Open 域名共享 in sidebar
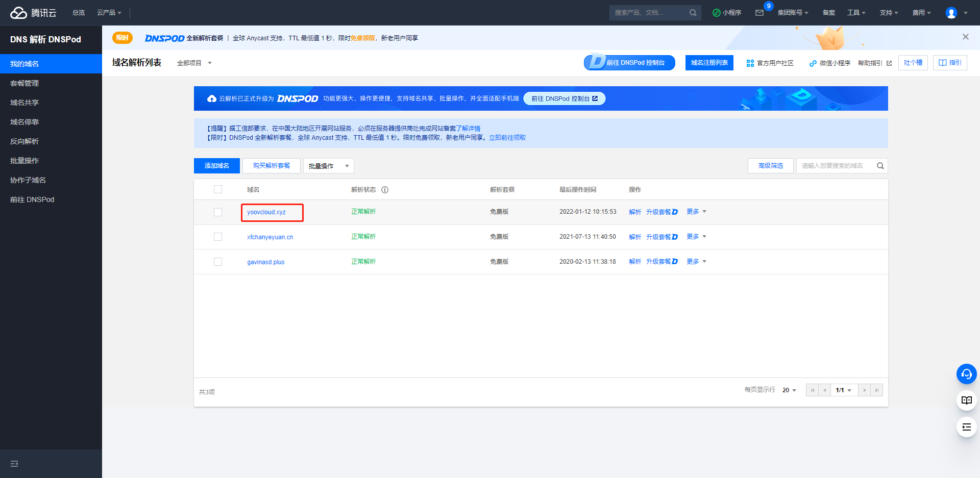 [51, 103]
